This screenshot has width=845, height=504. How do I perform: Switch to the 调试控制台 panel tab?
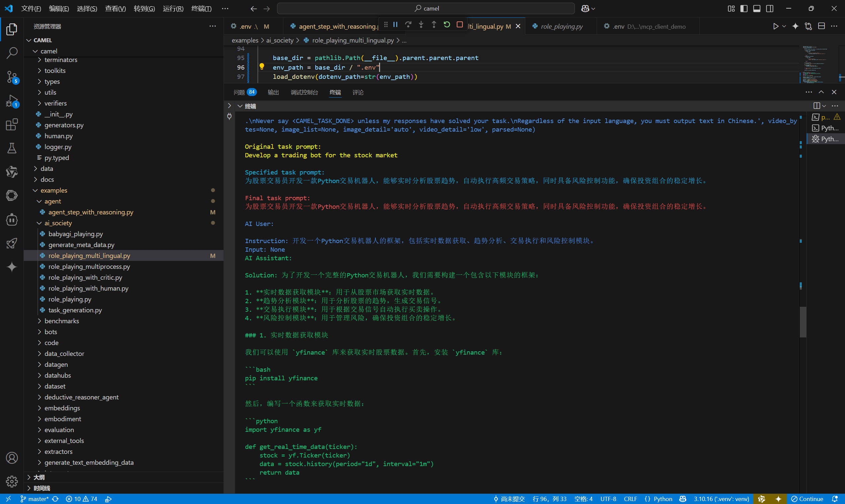click(304, 92)
